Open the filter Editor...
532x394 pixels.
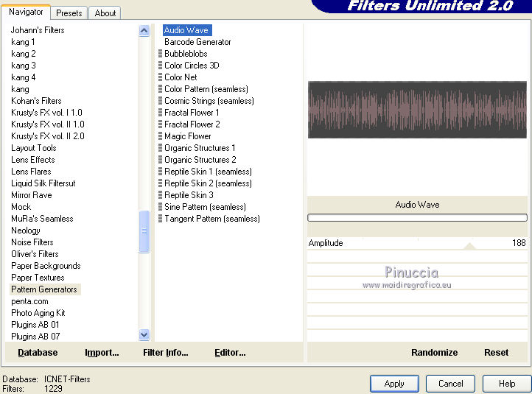pos(230,353)
